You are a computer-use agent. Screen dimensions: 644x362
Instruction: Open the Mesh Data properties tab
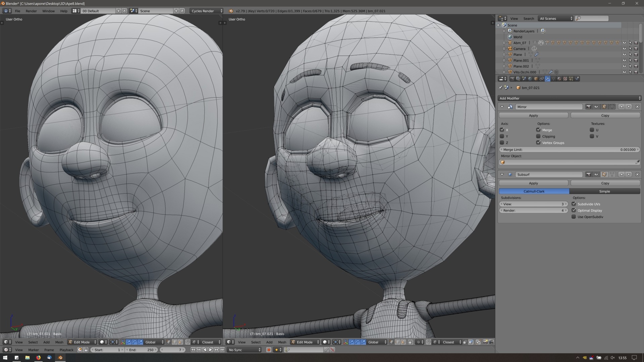coord(553,79)
